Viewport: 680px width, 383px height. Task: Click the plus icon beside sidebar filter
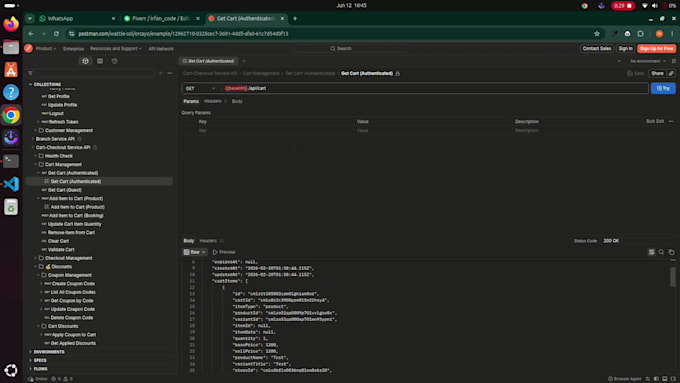tap(160, 73)
